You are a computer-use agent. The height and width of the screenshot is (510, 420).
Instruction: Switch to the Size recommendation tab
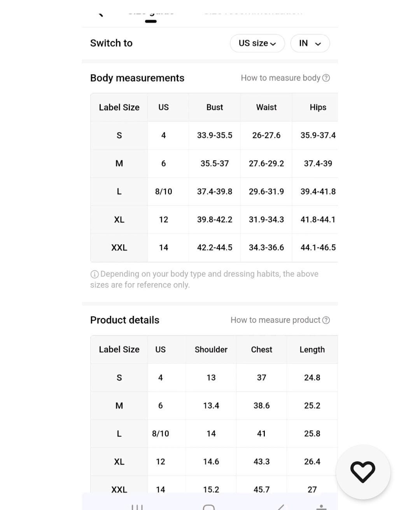coord(253,12)
